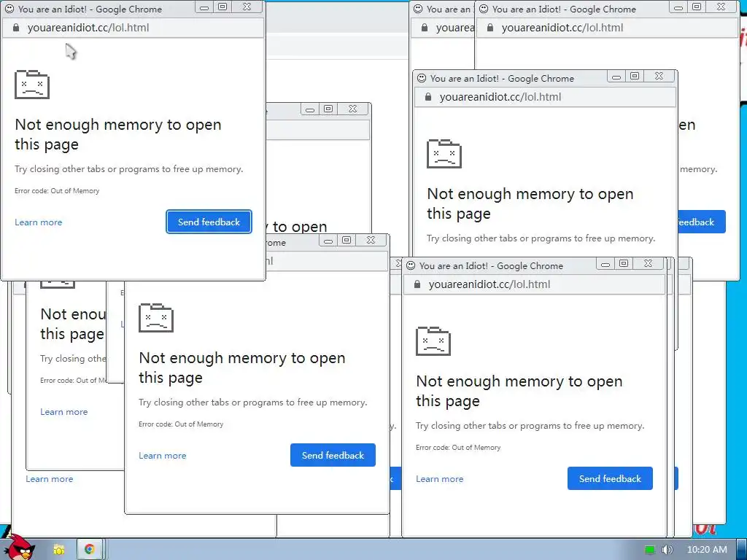Viewport: 747px width, 560px height.
Task: Click the sad folder icon in middle-right window
Action: pos(444,154)
